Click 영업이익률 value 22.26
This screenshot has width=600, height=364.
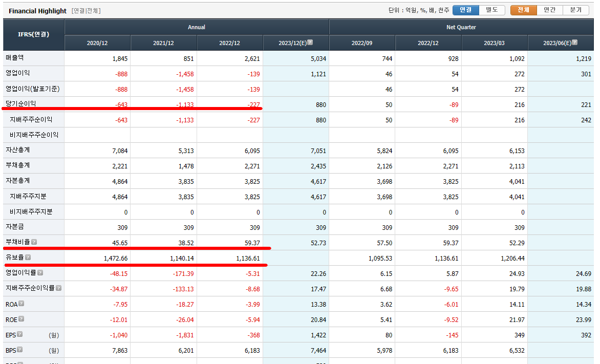pyautogui.click(x=318, y=274)
